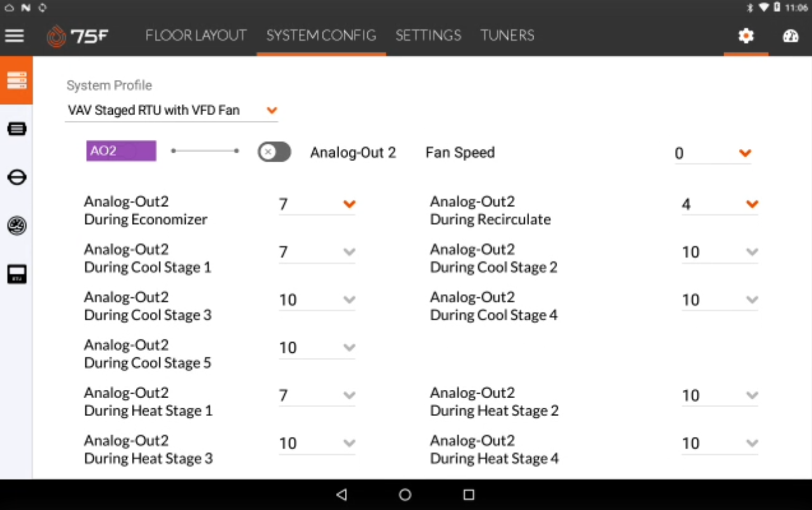Open the Settings tab

[x=428, y=36]
